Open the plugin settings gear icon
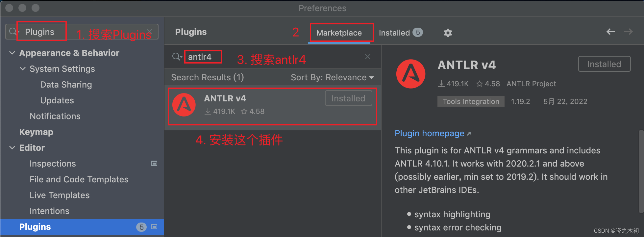Viewport: 644px width, 237px height. (448, 33)
